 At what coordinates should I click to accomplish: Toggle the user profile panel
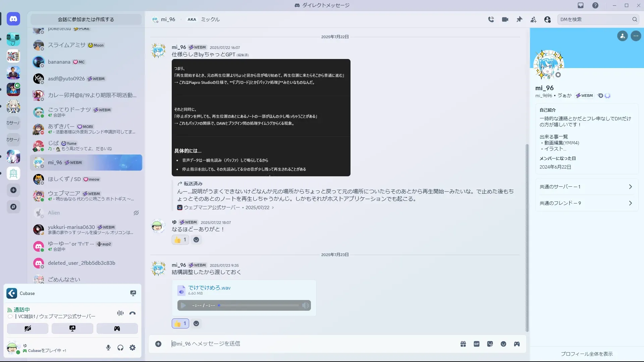coord(547,19)
